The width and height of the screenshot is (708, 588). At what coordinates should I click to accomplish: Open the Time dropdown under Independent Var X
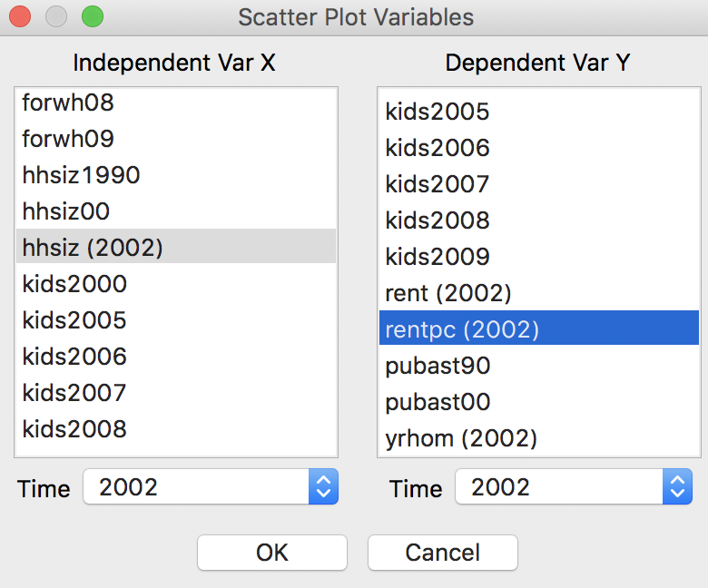211,486
